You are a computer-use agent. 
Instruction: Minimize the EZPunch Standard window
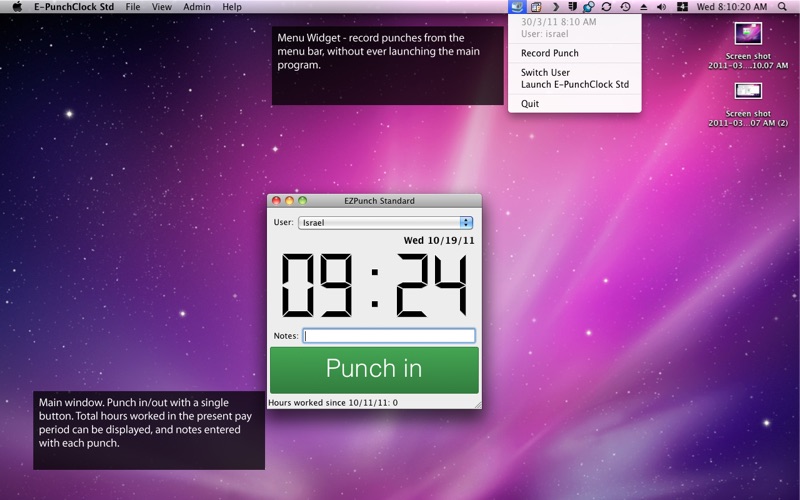coord(289,201)
